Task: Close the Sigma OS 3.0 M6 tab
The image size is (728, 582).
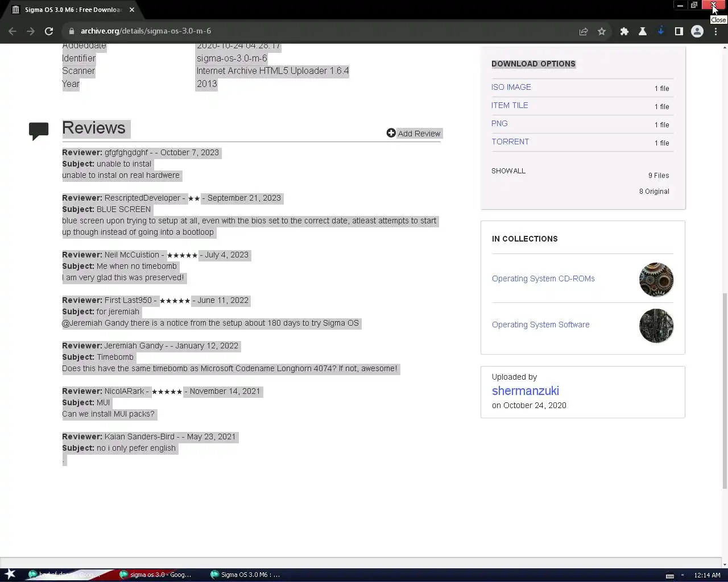Action: [132, 10]
